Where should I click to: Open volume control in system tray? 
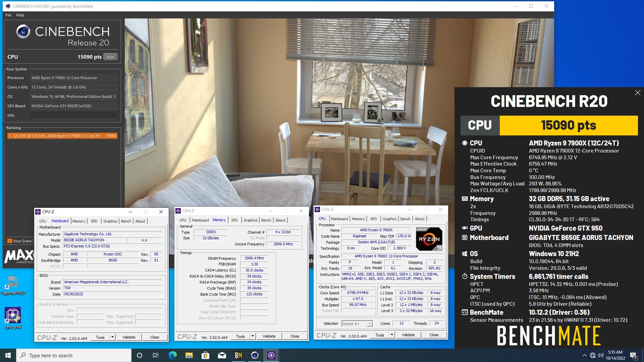click(x=600, y=355)
